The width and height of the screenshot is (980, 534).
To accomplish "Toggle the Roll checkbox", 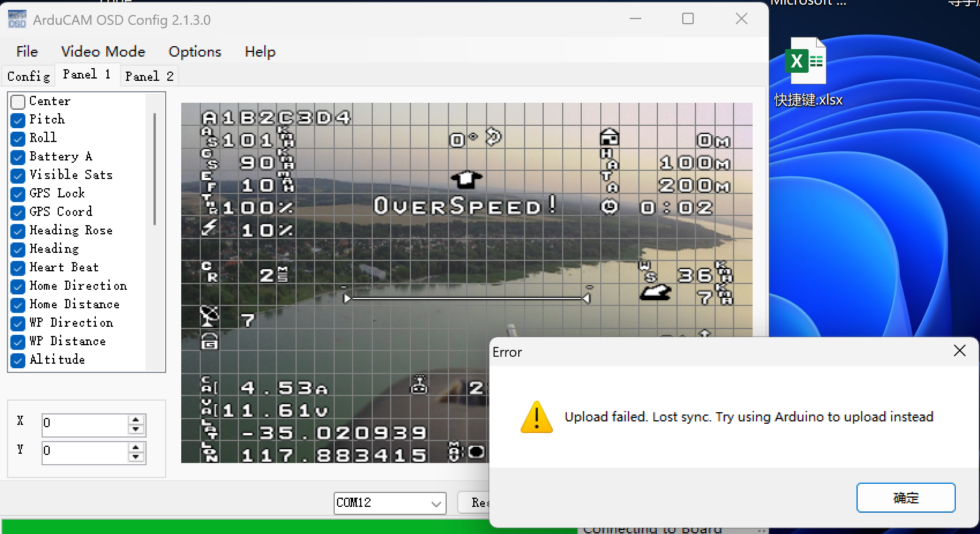I will click(x=18, y=139).
